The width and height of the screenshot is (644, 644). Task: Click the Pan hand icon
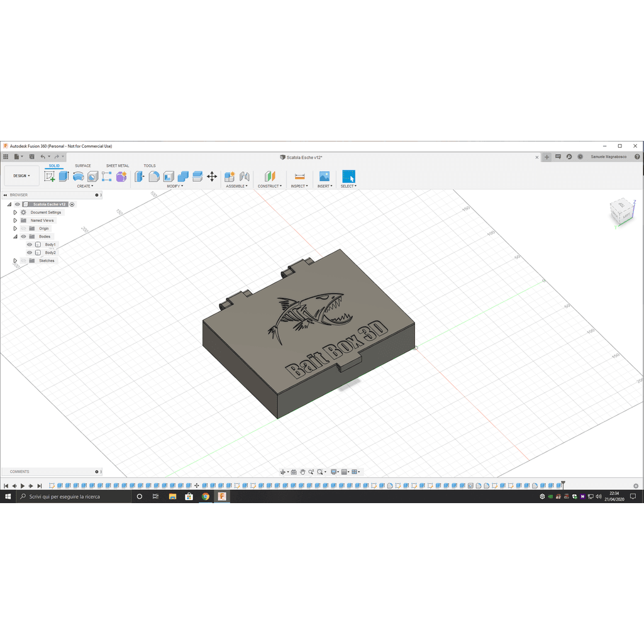(303, 472)
